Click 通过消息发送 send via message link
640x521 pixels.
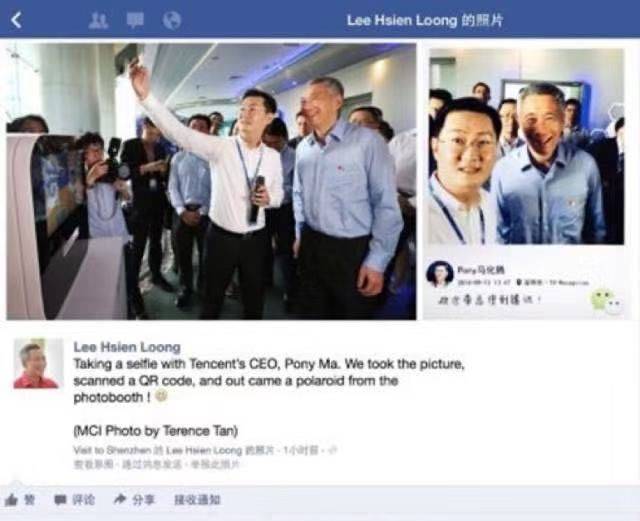click(152, 465)
